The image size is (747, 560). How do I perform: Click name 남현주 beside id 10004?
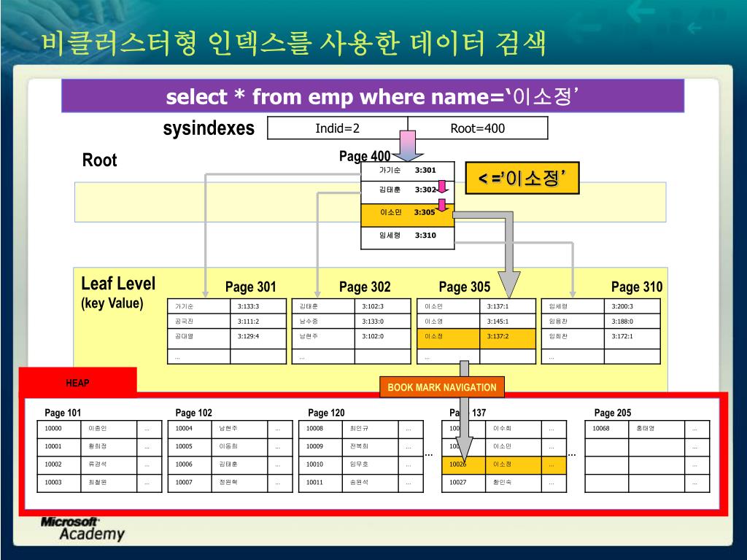[x=228, y=429]
